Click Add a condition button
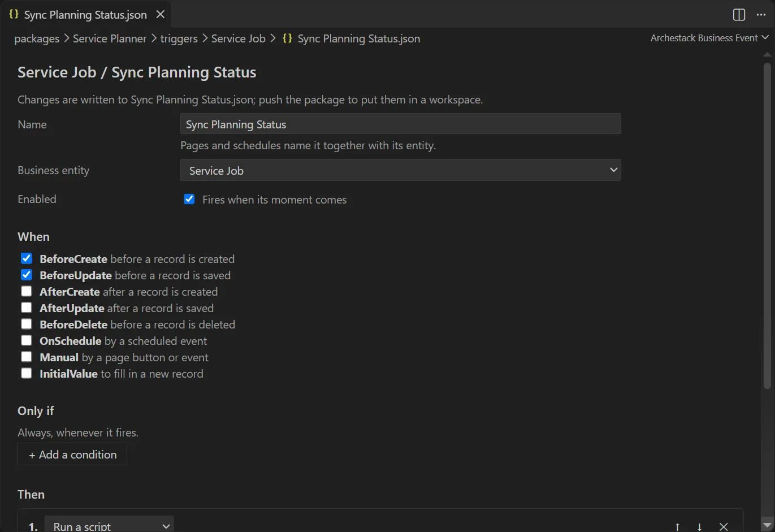775x532 pixels. coord(72,455)
